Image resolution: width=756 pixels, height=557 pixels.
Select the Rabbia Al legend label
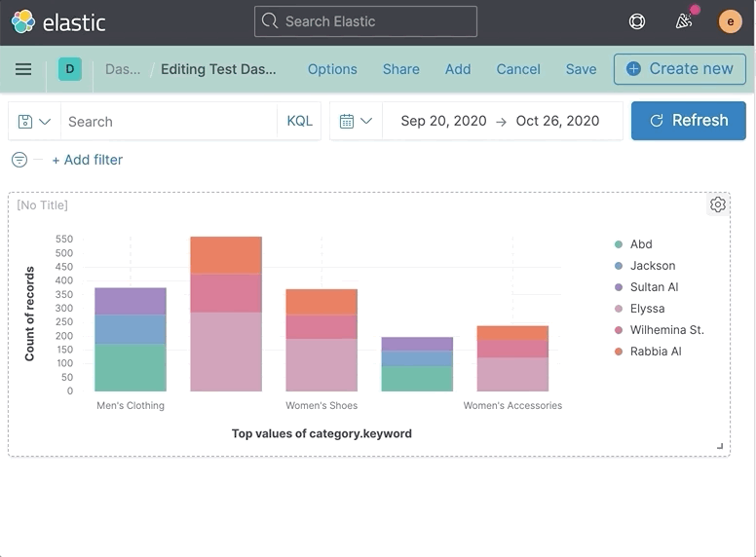[x=656, y=352]
